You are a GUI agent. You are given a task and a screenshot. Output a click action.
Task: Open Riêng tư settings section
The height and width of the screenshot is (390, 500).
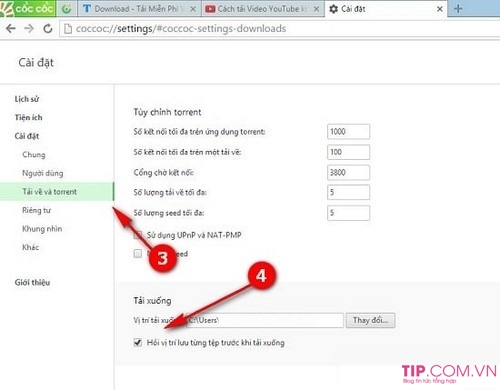(36, 210)
